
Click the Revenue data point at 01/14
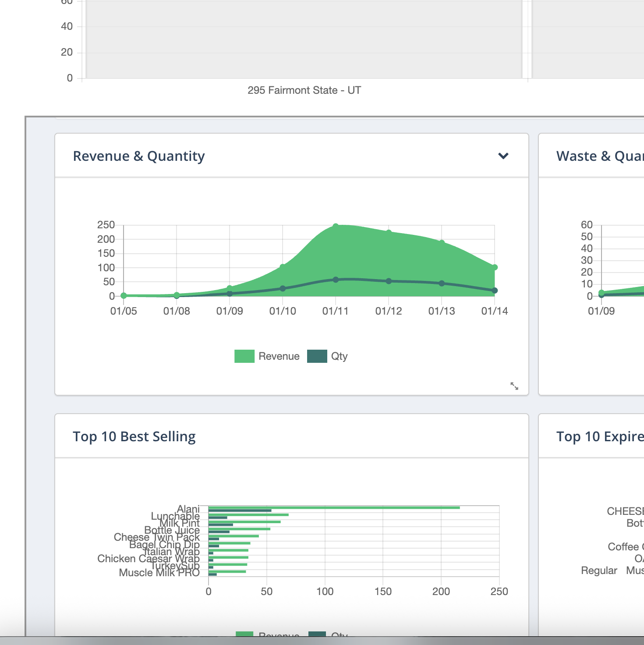tap(495, 267)
